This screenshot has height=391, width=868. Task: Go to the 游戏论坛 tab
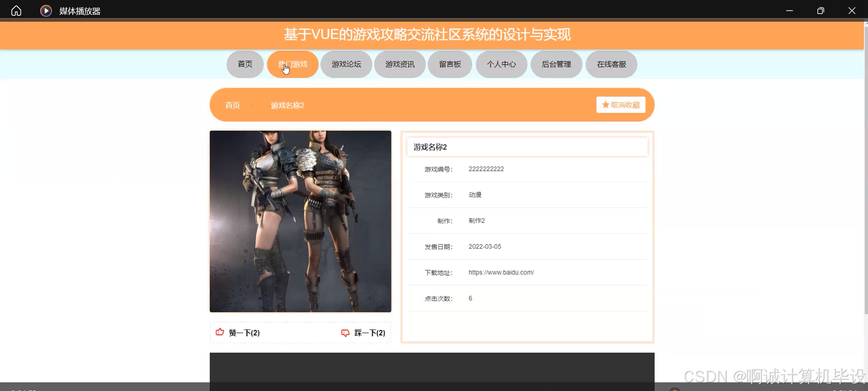[x=346, y=64]
